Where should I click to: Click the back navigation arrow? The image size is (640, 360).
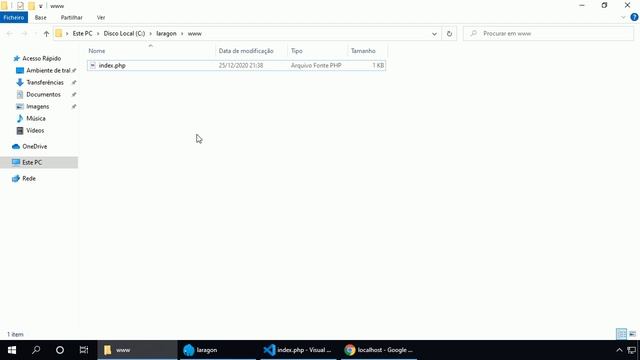click(9, 34)
